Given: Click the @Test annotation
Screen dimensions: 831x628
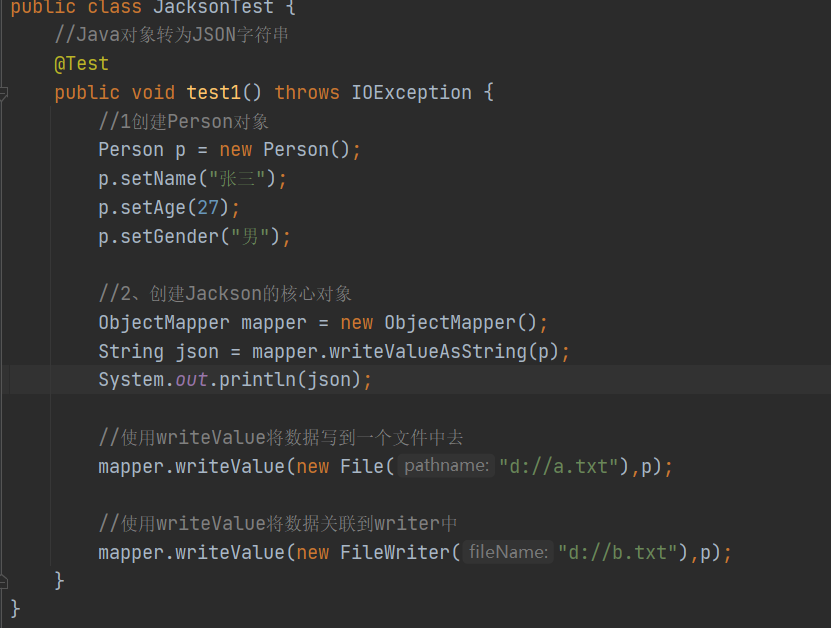Looking at the screenshot, I should tap(82, 64).
